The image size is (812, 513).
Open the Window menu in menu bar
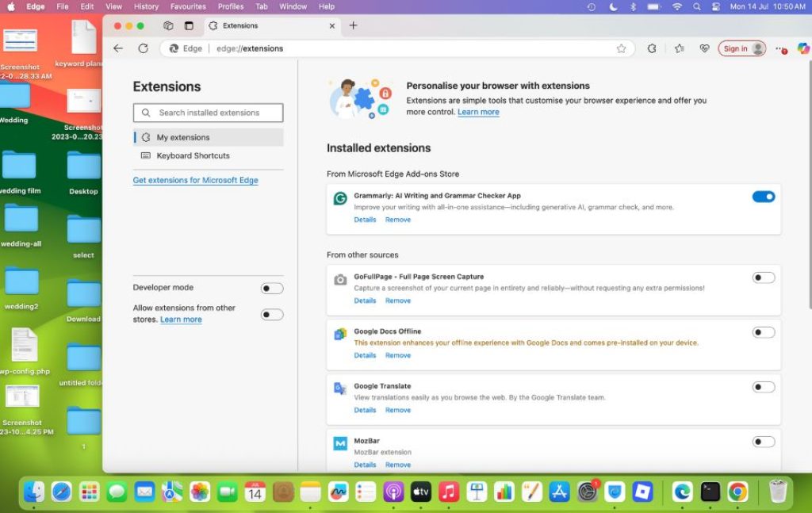click(293, 6)
